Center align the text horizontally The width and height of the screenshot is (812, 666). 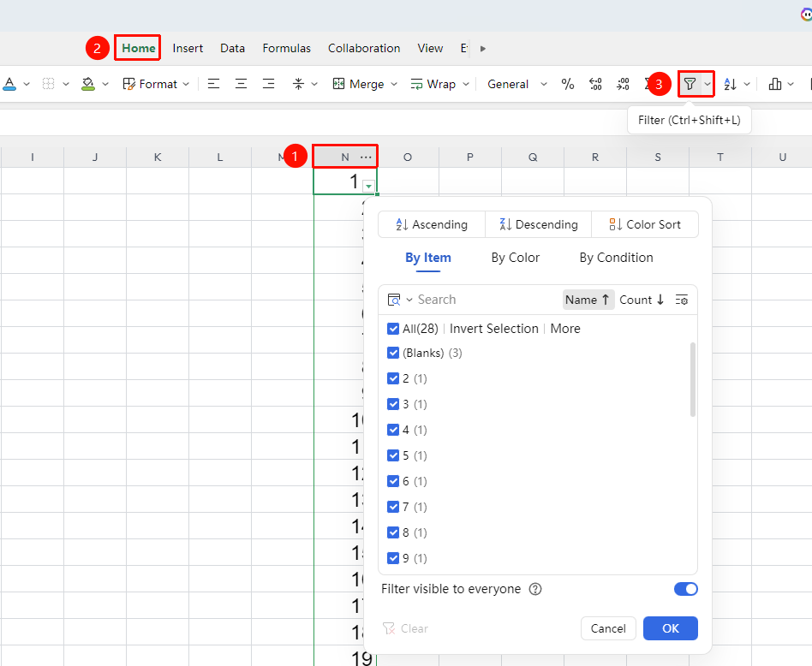tap(241, 84)
